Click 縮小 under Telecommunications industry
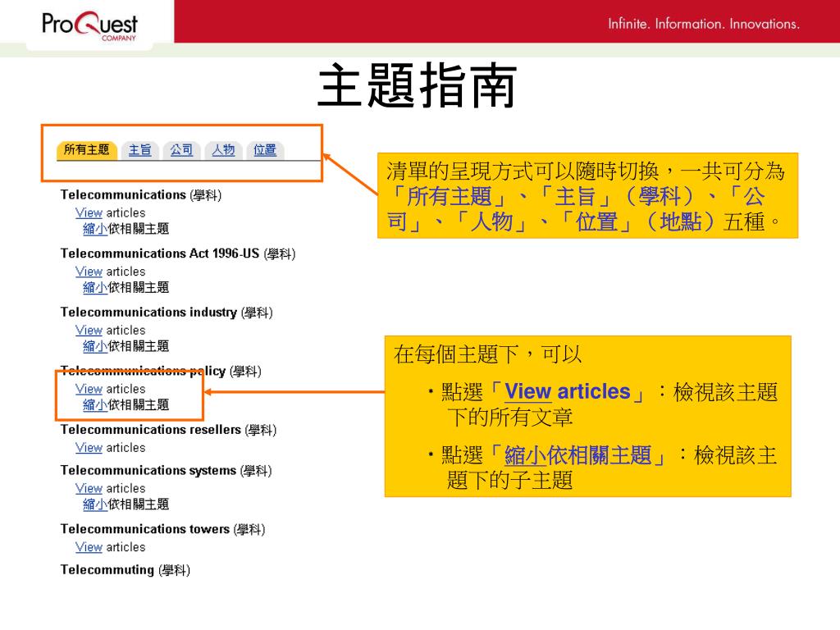 [x=95, y=346]
